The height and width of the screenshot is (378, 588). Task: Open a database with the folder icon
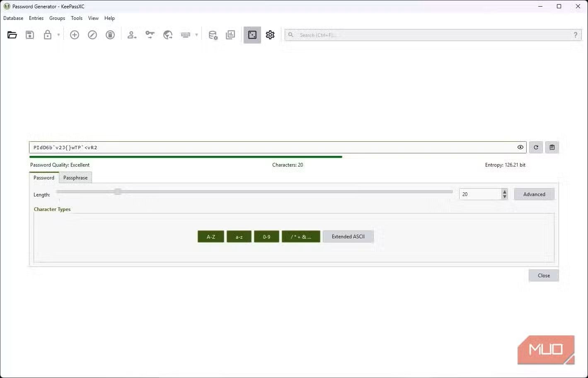[x=12, y=35]
